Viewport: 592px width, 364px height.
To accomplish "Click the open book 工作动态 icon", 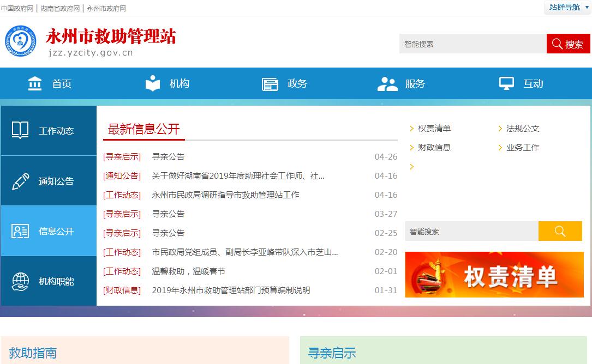I will pos(20,130).
